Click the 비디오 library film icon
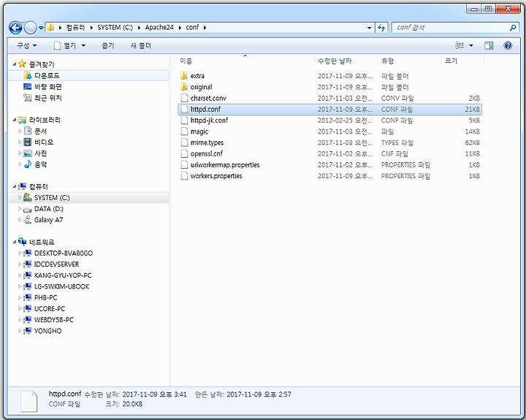Image resolution: width=526 pixels, height=420 pixels. (28, 142)
